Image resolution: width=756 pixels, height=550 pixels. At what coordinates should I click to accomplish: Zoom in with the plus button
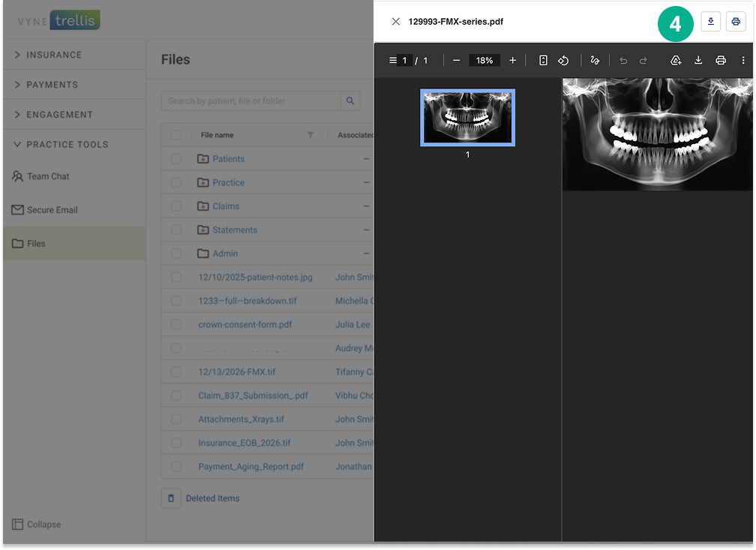pyautogui.click(x=513, y=61)
